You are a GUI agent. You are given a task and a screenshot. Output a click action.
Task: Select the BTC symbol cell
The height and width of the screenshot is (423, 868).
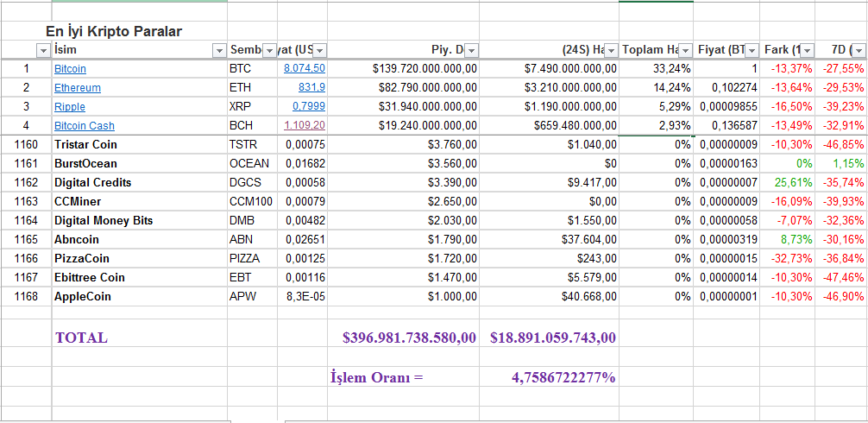[x=253, y=69]
